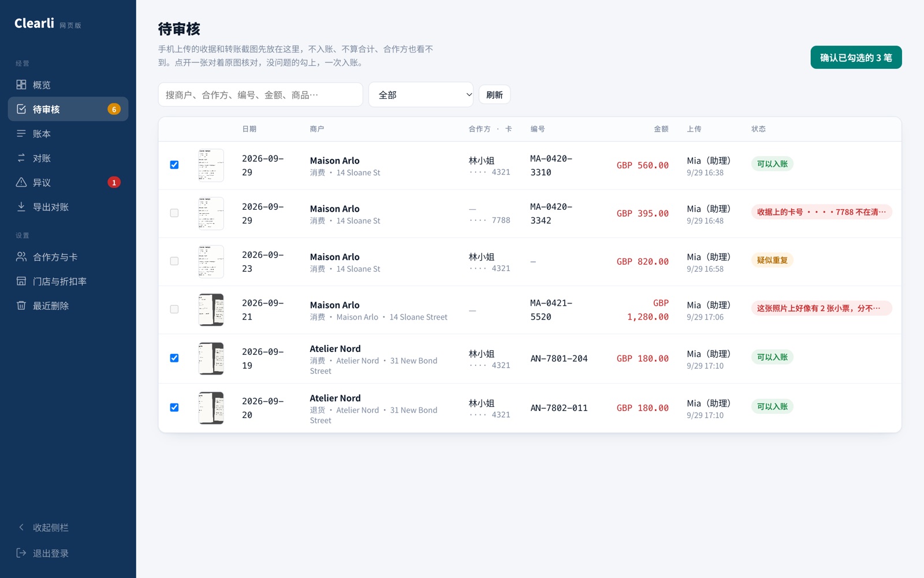Image resolution: width=924 pixels, height=578 pixels.
Task: Open 合作方与卡 settings item
Action: click(68, 257)
